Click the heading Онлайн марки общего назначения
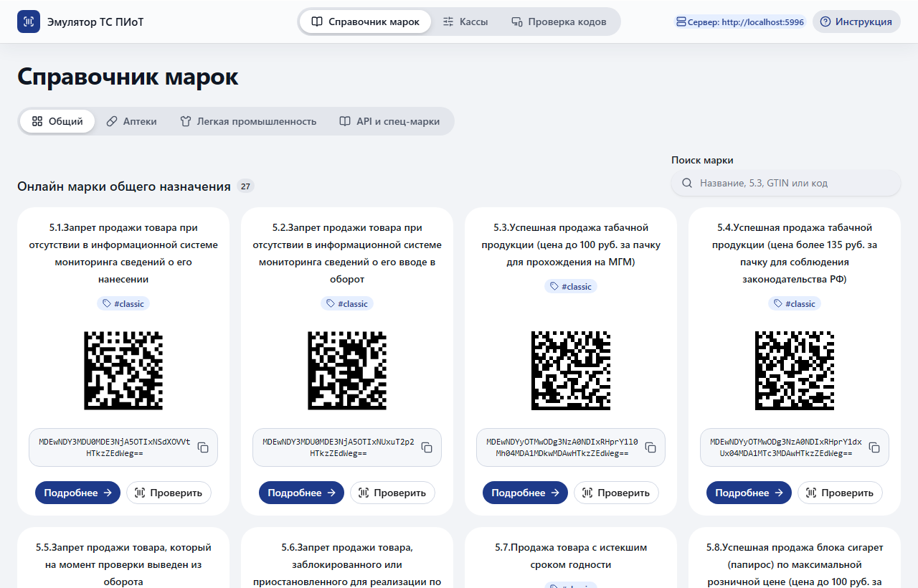Image resolution: width=918 pixels, height=588 pixels. pos(124,186)
